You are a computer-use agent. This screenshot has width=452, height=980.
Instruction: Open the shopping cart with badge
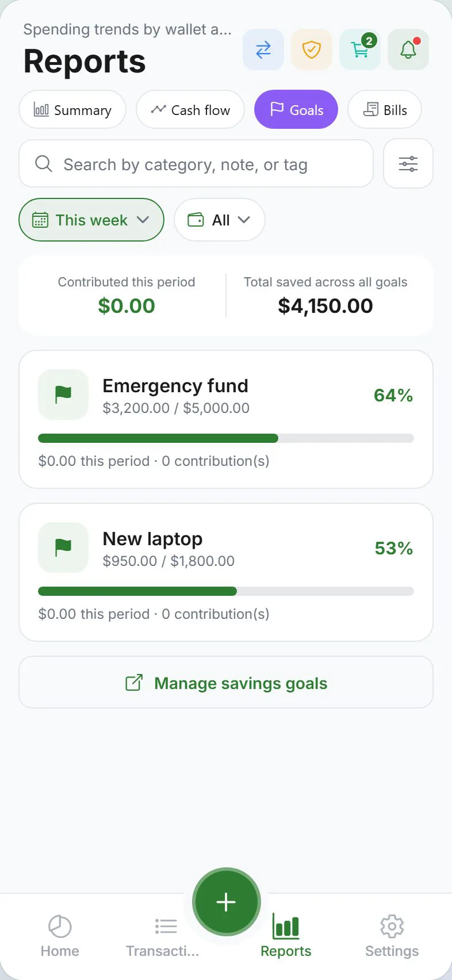coord(360,50)
